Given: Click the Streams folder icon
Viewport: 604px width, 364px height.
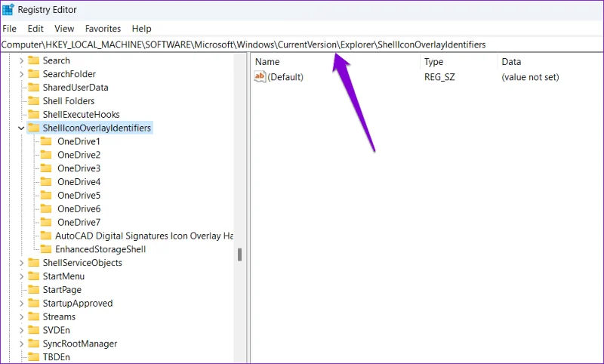Looking at the screenshot, I should [x=33, y=316].
